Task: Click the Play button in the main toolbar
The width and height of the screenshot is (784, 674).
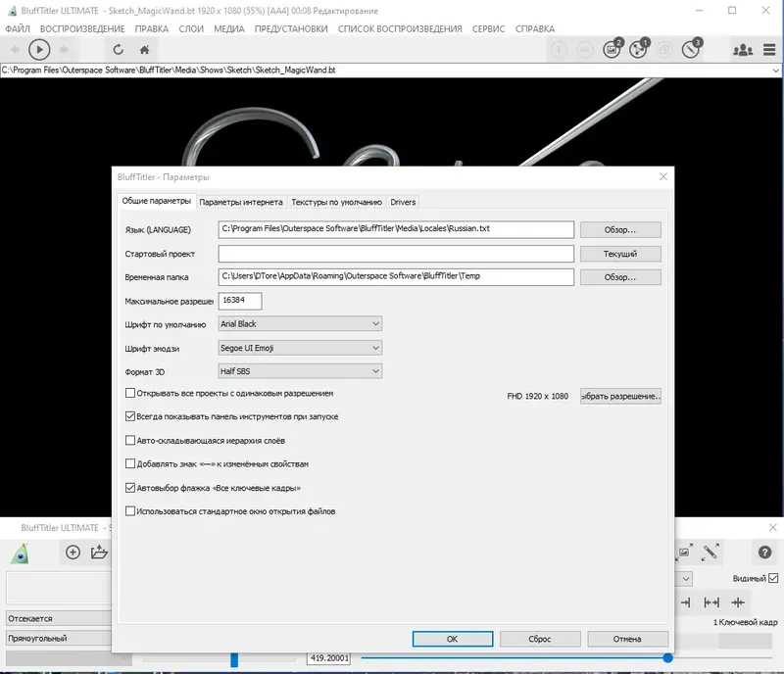Action: (x=39, y=50)
